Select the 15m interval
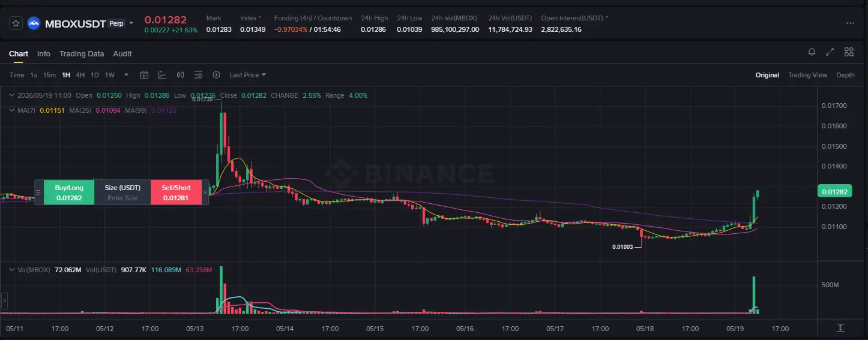The image size is (868, 340). click(x=49, y=75)
